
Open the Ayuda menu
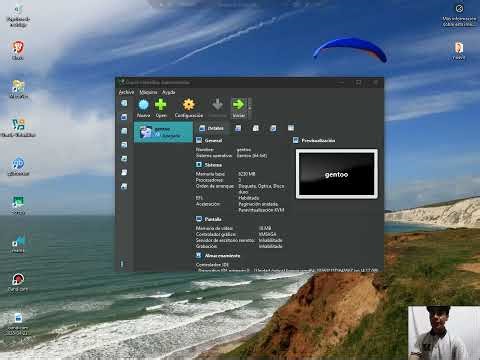click(169, 92)
